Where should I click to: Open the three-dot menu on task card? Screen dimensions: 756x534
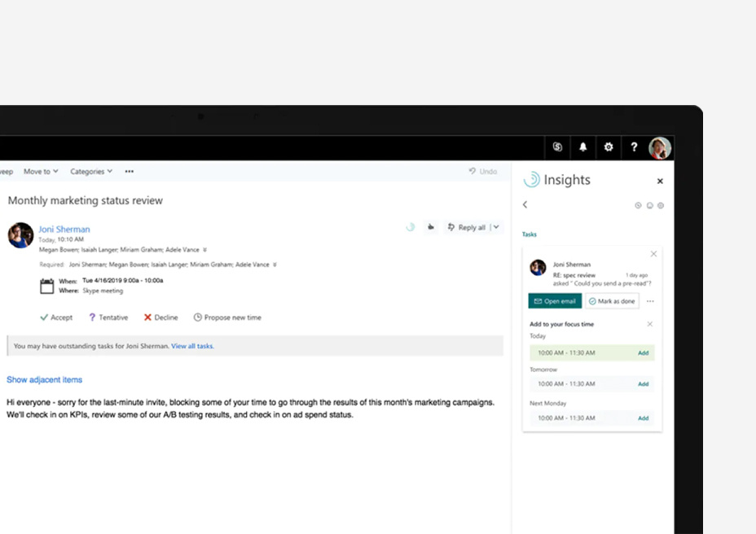click(650, 301)
